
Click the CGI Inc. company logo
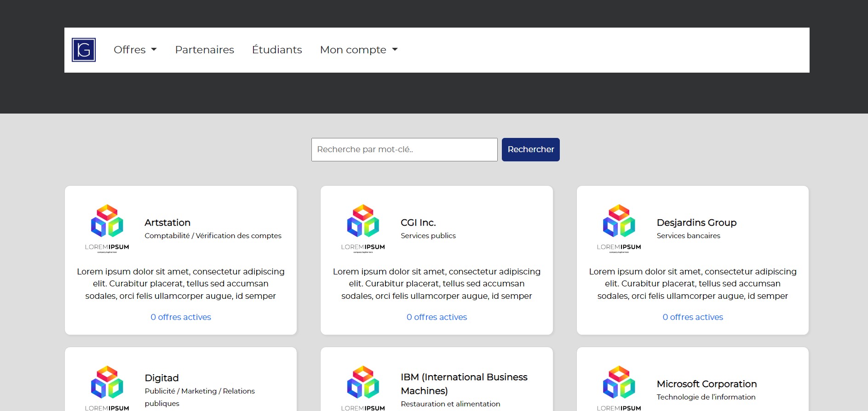pyautogui.click(x=363, y=228)
